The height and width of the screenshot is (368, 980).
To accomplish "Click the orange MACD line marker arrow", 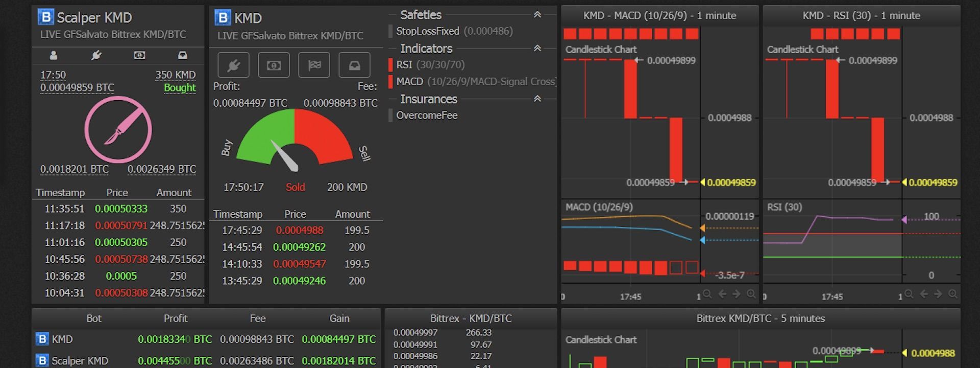I will pyautogui.click(x=702, y=228).
